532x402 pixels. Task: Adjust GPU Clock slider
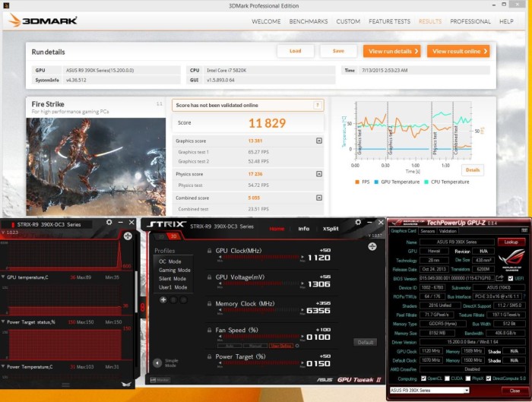pyautogui.click(x=261, y=257)
